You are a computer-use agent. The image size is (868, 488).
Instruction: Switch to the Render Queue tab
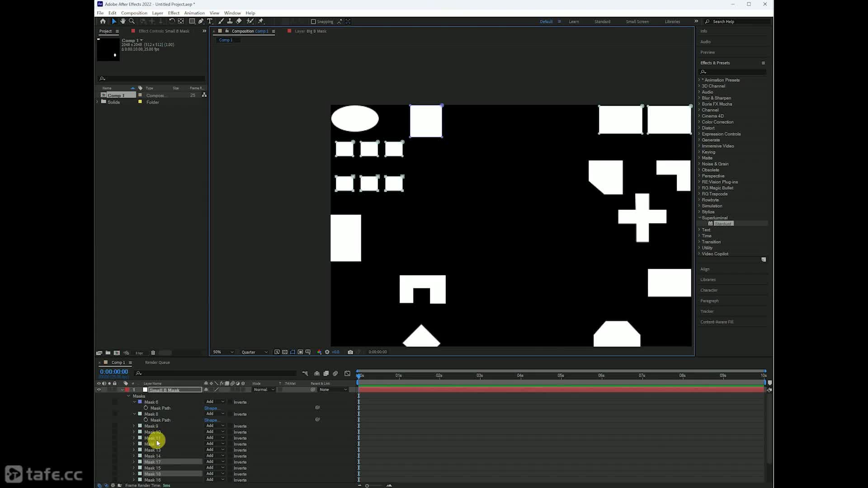157,362
